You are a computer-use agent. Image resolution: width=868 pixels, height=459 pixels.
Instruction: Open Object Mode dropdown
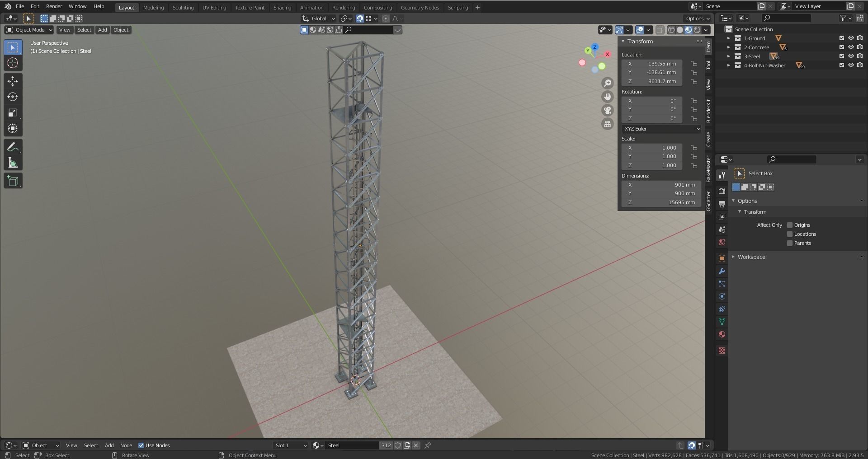[x=29, y=30]
